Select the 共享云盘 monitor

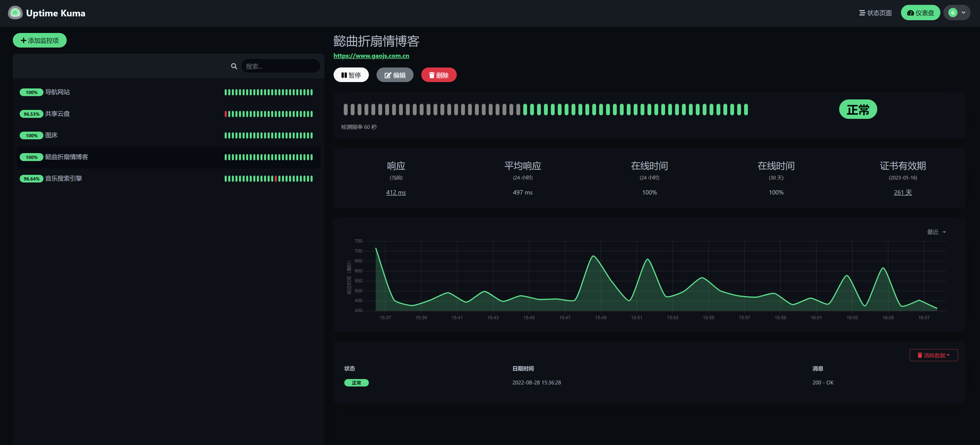click(x=168, y=114)
